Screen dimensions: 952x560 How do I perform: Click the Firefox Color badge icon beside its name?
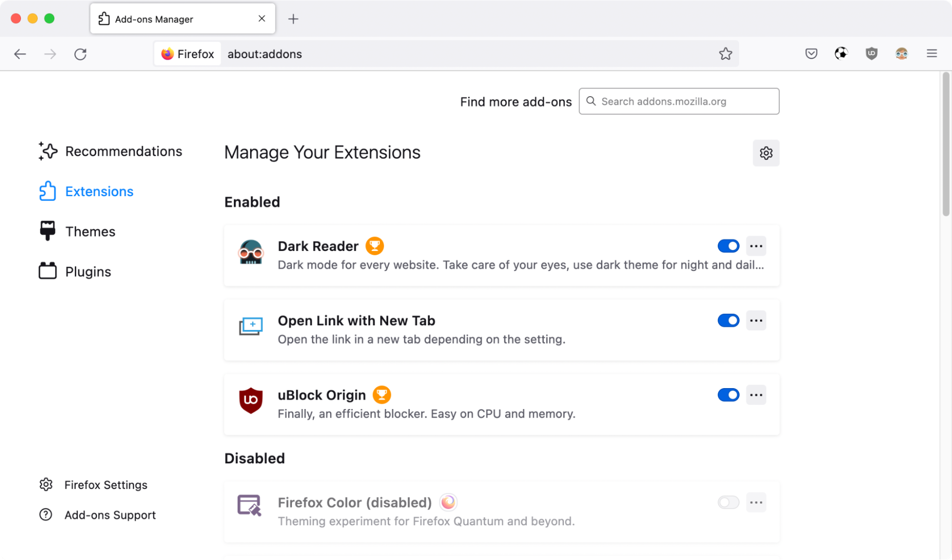pyautogui.click(x=448, y=502)
